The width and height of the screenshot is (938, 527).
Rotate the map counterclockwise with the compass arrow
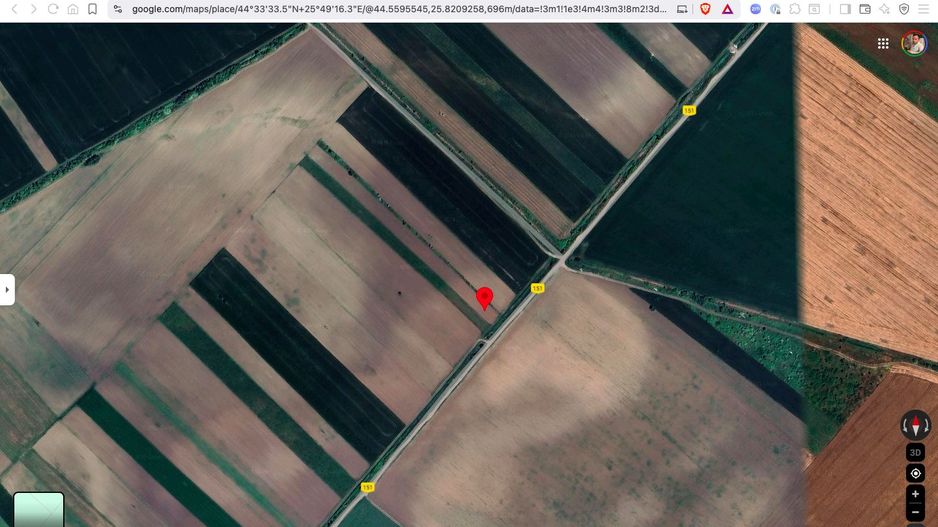click(905, 425)
